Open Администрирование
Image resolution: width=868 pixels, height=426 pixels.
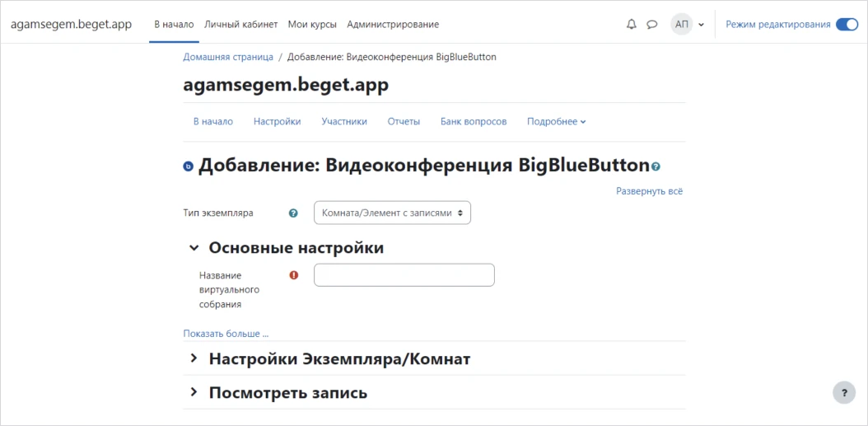pyautogui.click(x=393, y=25)
